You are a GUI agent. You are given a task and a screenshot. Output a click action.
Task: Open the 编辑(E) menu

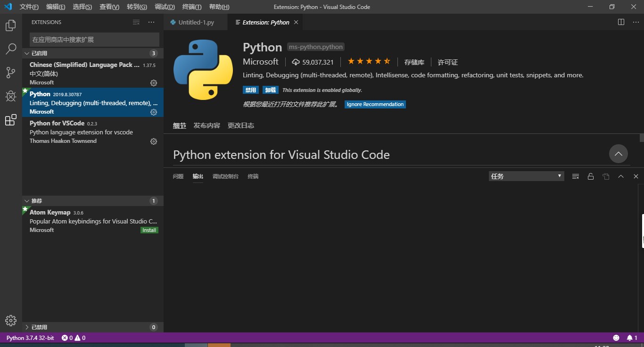click(56, 7)
